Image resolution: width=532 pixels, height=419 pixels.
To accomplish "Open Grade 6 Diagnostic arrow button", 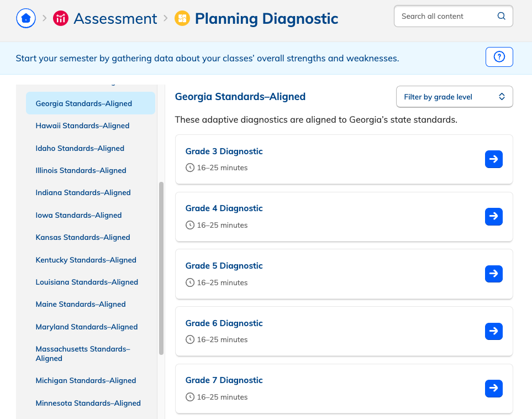I will coord(494,332).
